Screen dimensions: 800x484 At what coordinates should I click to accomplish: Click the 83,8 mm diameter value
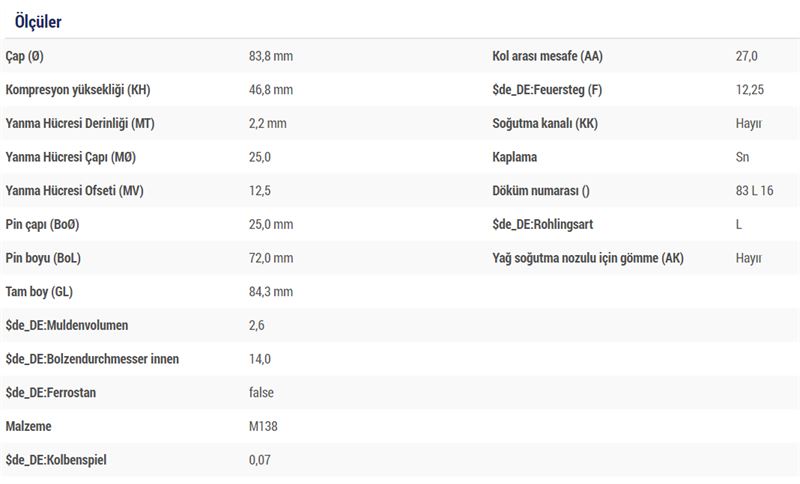(x=271, y=56)
